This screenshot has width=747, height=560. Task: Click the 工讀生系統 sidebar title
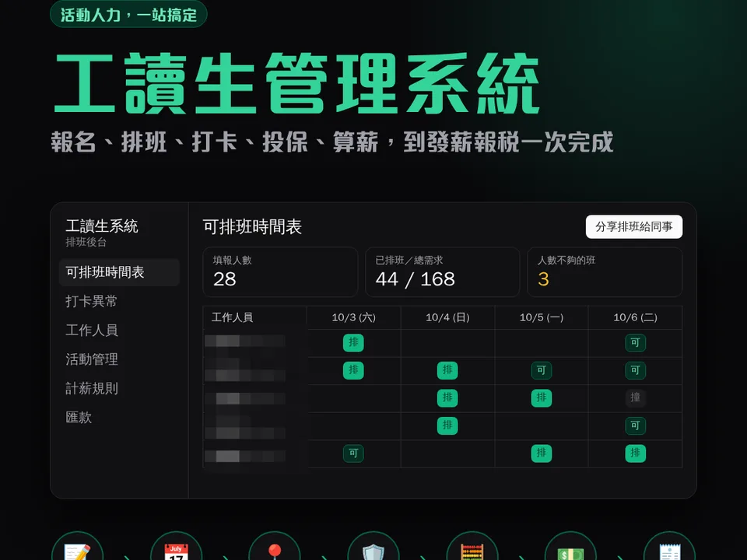point(101,226)
